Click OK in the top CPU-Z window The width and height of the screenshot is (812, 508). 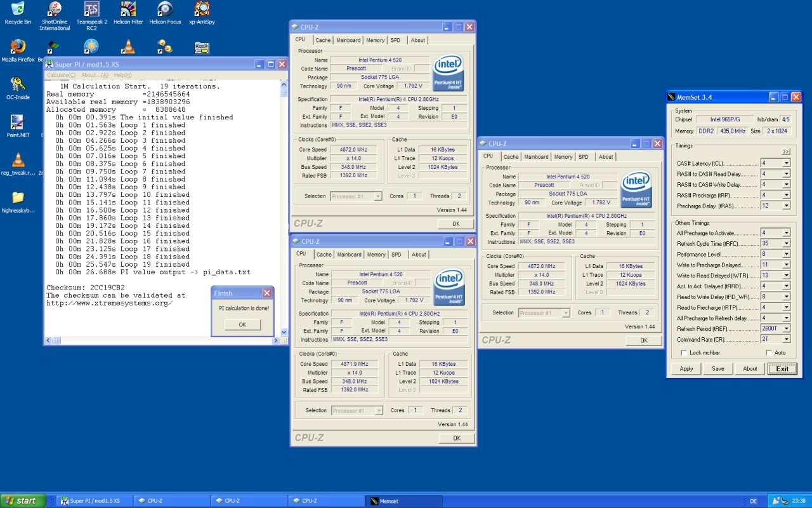coord(455,224)
